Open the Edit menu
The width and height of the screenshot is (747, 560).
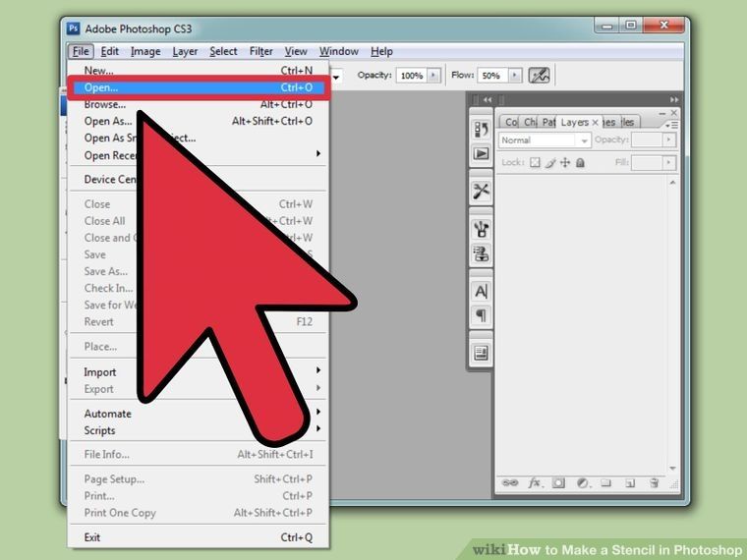click(109, 51)
